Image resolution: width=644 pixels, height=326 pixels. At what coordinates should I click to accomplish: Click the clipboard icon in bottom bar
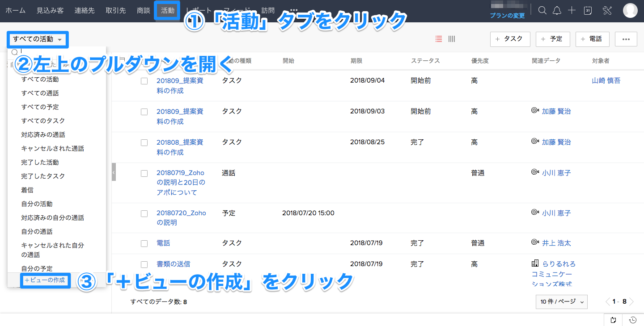tap(613, 320)
